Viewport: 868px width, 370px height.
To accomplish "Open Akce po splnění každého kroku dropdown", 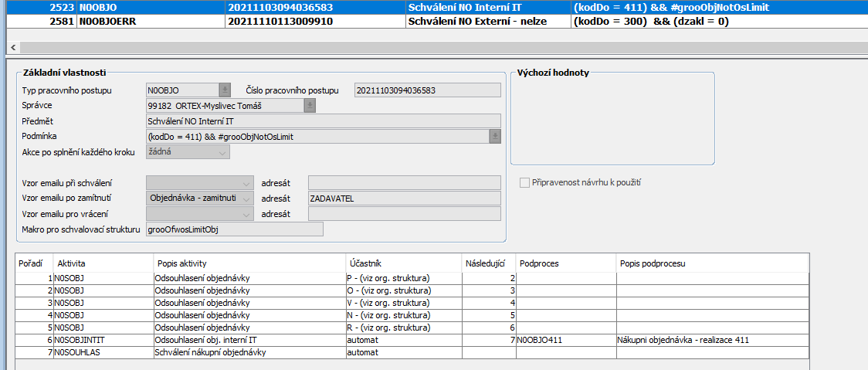I will 223,152.
